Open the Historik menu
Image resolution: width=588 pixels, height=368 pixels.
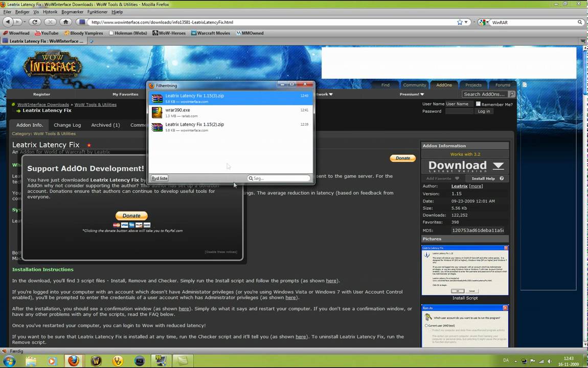(50, 12)
